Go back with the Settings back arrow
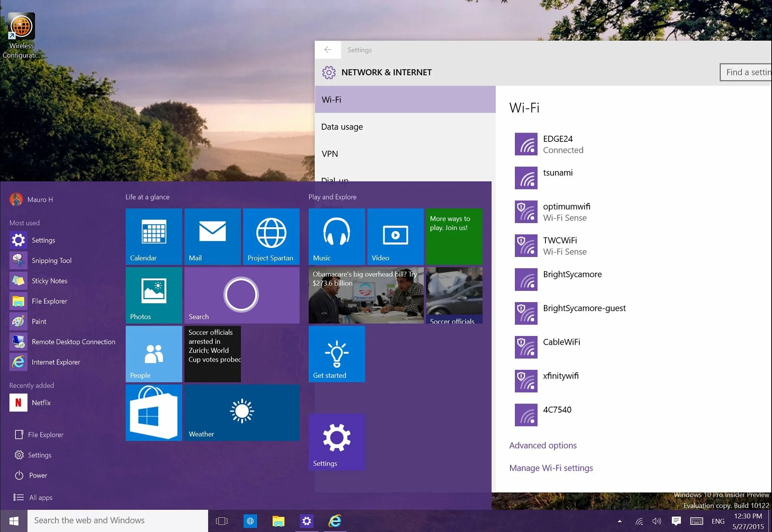Screen dimensions: 772x532 tap(328, 50)
